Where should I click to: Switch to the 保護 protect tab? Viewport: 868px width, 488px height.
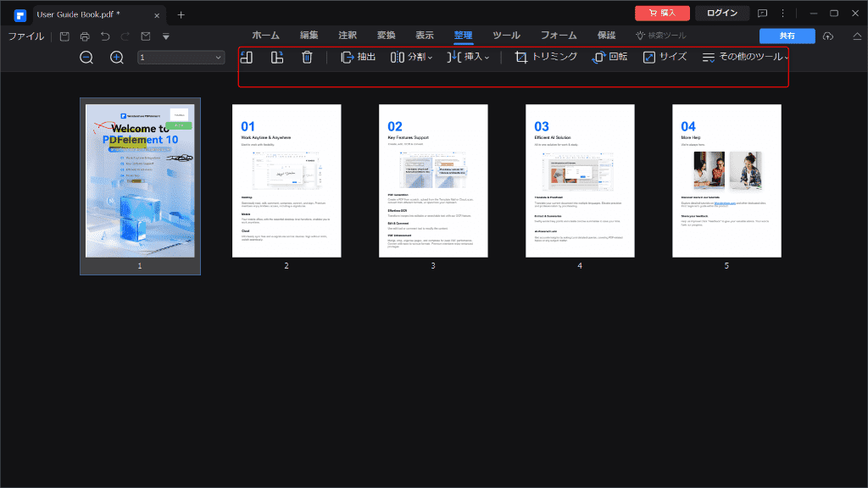point(606,36)
